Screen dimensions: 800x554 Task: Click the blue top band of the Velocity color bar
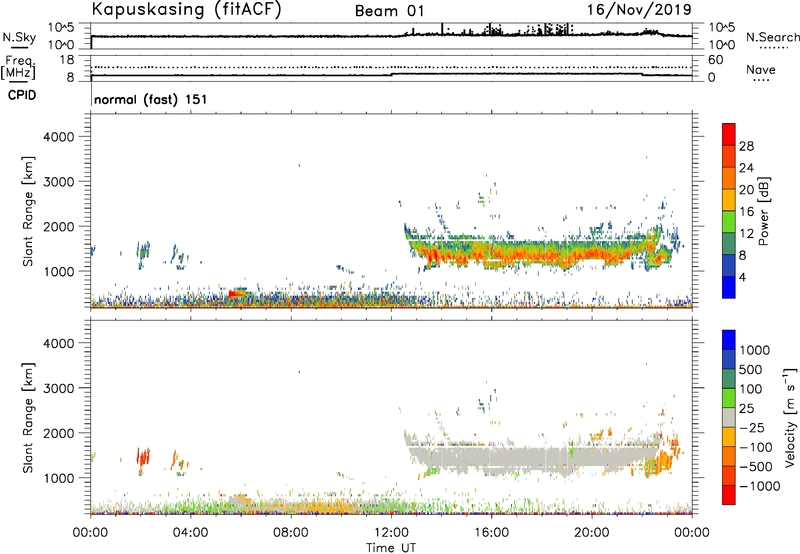729,340
